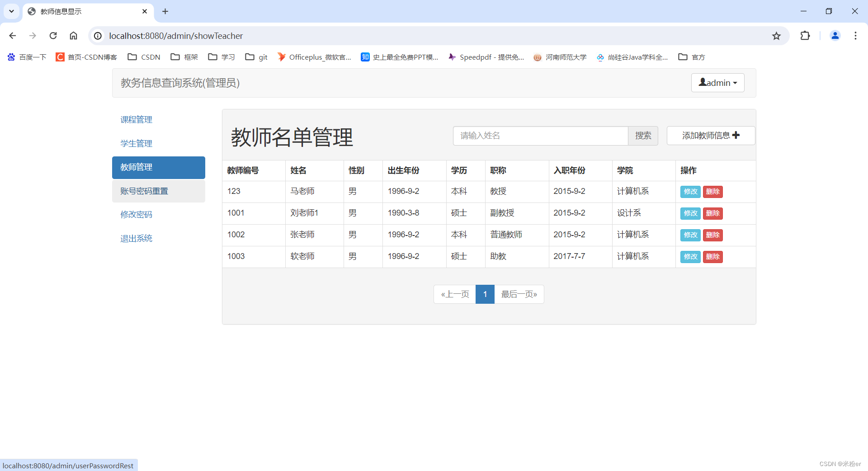Viewport: 868px width, 471px height.
Task: Focus the 请输入姓名 search field
Action: tap(540, 136)
